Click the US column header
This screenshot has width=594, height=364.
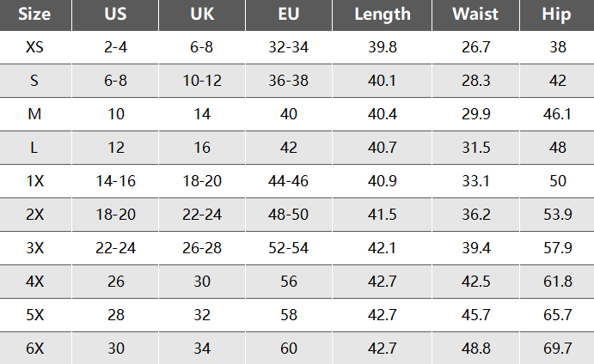coord(115,15)
